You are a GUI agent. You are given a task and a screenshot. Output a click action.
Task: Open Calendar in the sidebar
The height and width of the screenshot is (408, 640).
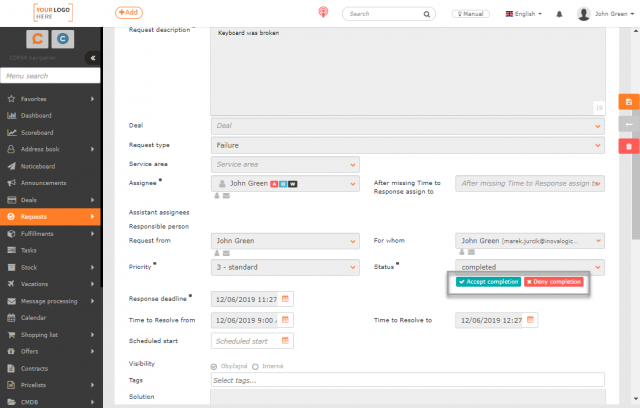[x=51, y=317]
